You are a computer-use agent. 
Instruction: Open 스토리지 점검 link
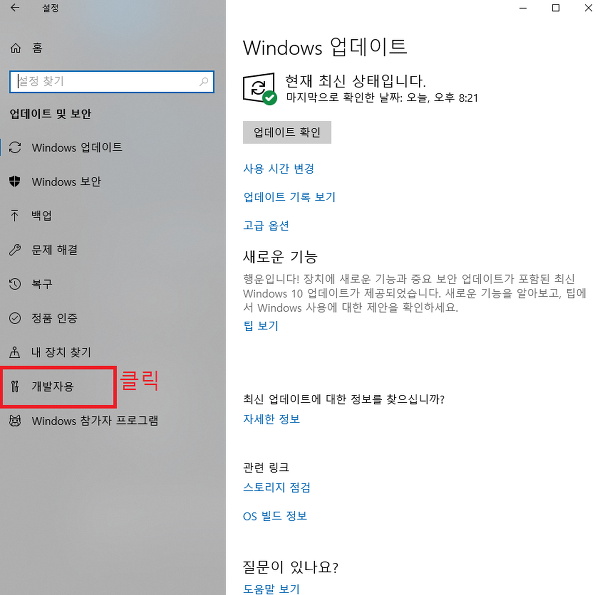[x=277, y=487]
